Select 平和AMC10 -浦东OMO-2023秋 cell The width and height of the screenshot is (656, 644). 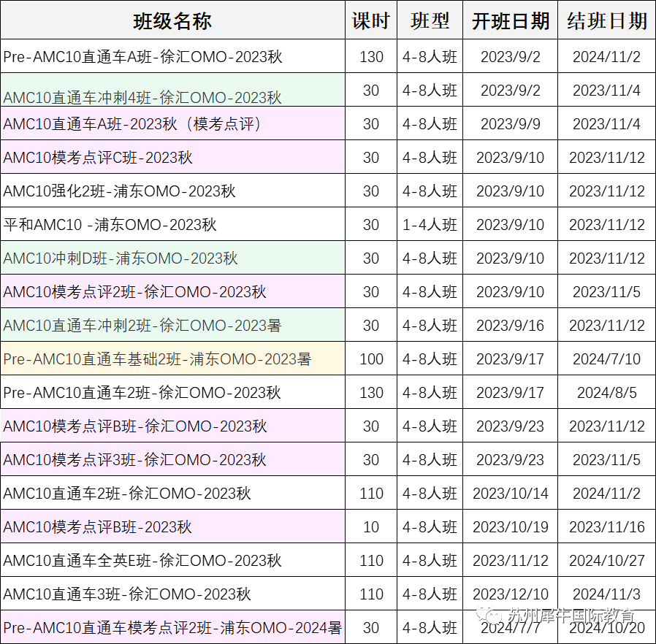172,224
